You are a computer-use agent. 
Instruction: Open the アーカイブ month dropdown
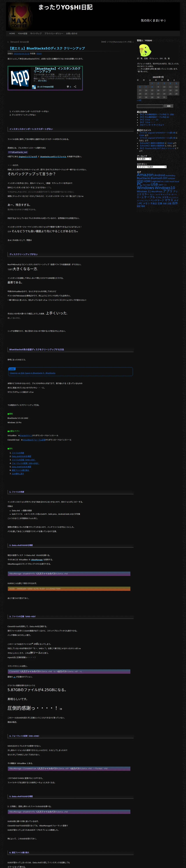pyautogui.click(x=144, y=159)
